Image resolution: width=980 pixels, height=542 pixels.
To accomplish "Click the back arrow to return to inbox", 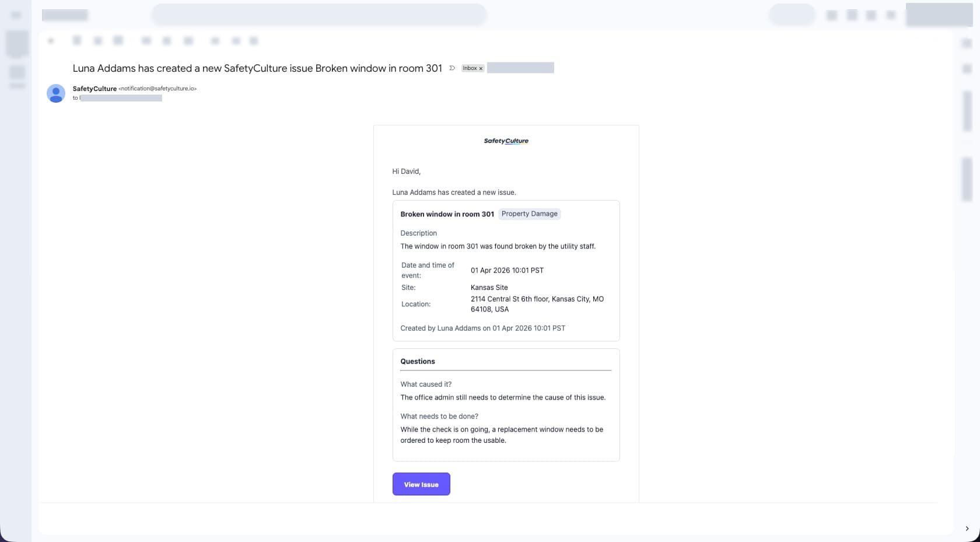I will [x=50, y=41].
